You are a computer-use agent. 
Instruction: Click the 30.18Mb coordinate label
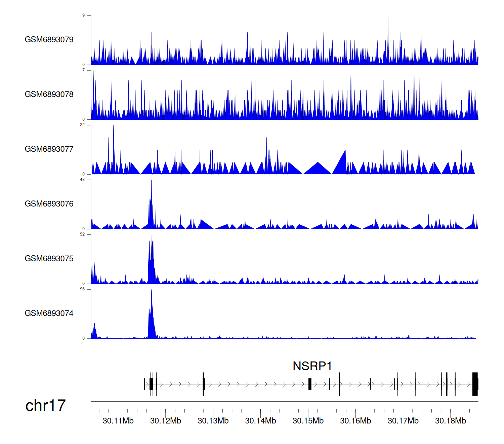click(451, 421)
